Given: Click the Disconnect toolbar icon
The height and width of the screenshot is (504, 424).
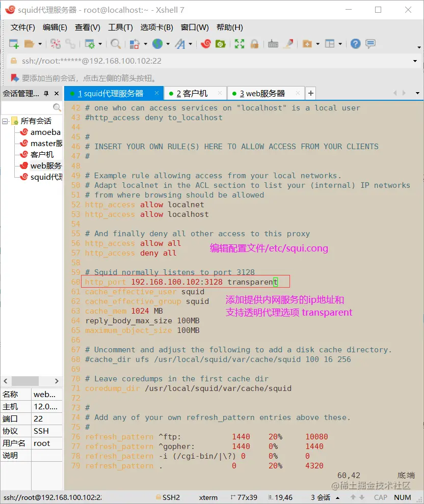Looking at the screenshot, I should coord(56,44).
